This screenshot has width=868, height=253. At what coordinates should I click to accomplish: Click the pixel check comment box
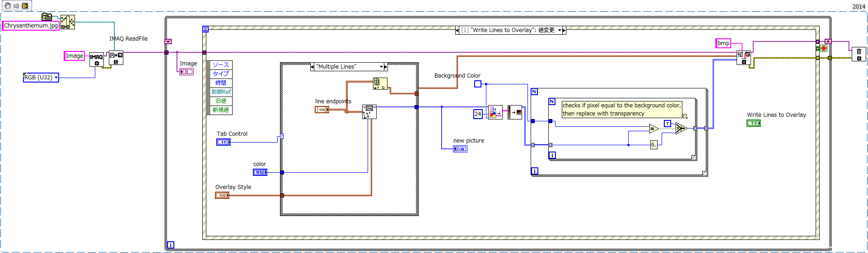pyautogui.click(x=621, y=110)
